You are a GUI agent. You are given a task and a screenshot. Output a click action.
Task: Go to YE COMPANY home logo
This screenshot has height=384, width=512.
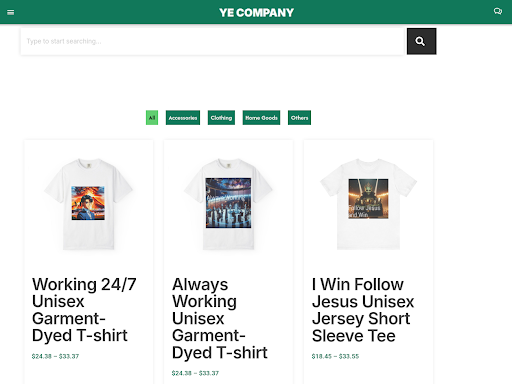point(256,13)
